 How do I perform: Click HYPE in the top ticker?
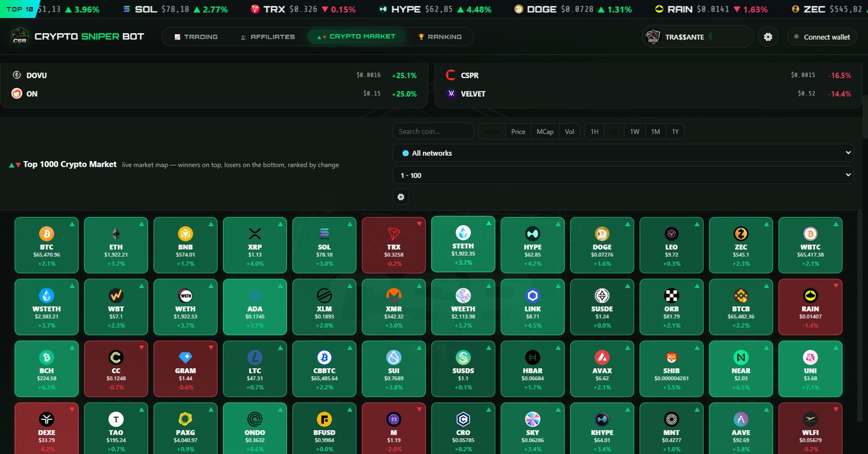[435, 9]
